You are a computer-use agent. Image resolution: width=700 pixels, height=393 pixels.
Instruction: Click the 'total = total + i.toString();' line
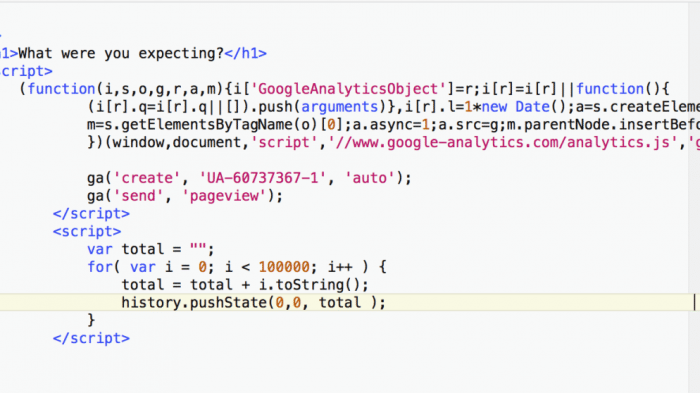(245, 285)
